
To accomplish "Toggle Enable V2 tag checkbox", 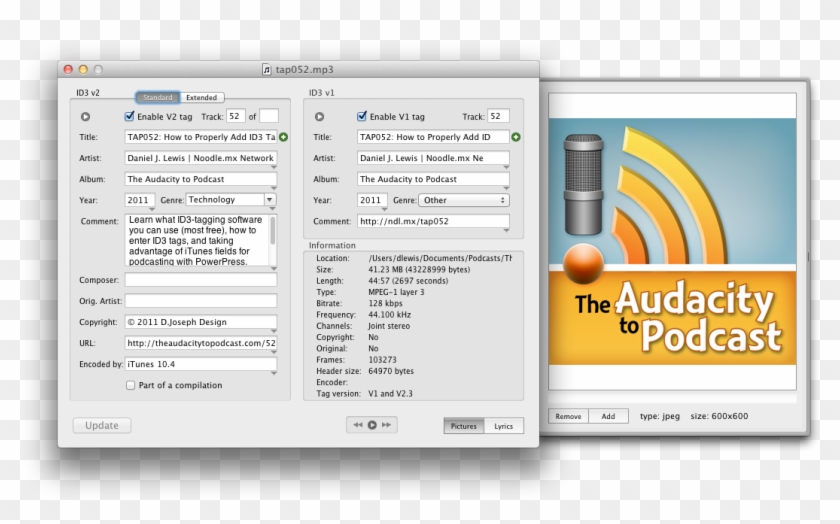I will click(x=129, y=116).
